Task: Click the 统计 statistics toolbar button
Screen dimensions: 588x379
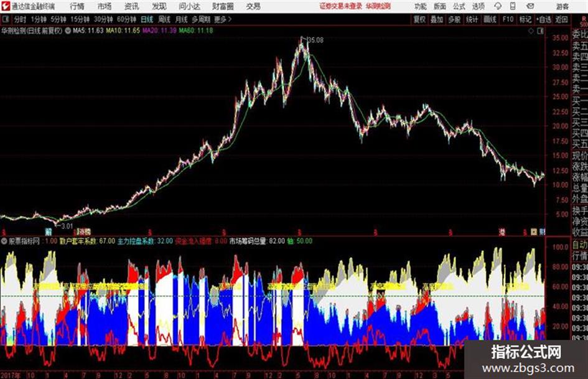Action: coord(472,19)
